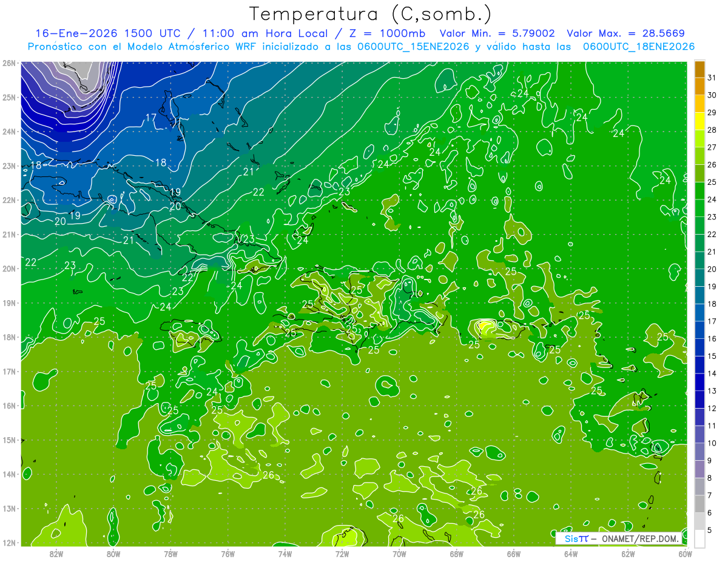The image size is (728, 562).
Task: Click the 82W longitude axis label
Action: (x=56, y=554)
